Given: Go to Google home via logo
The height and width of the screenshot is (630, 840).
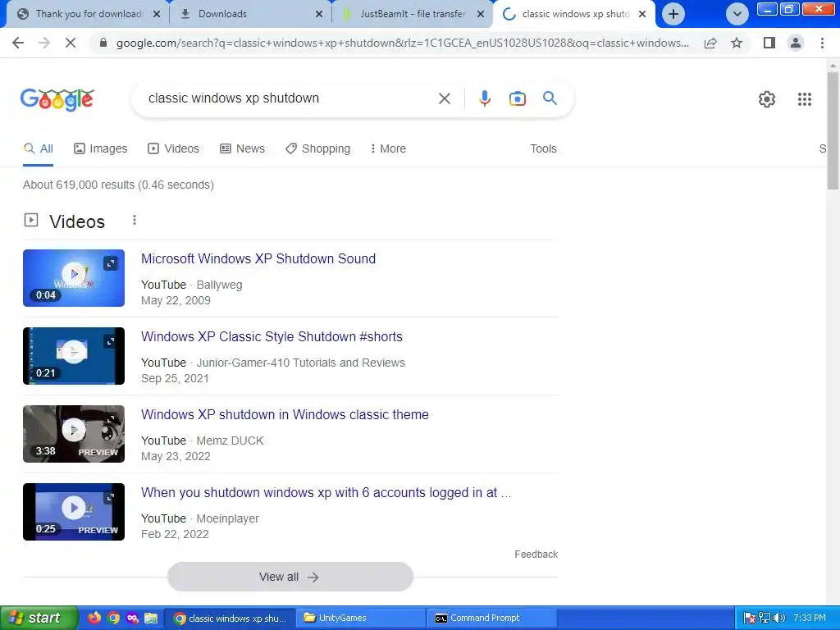Looking at the screenshot, I should [x=57, y=99].
